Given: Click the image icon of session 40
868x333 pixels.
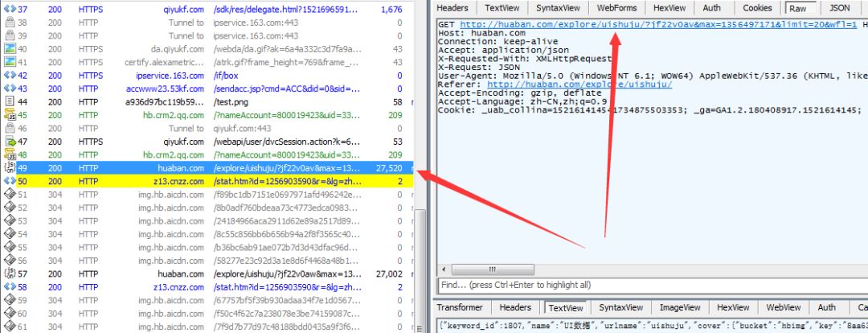Looking at the screenshot, I should [10, 49].
